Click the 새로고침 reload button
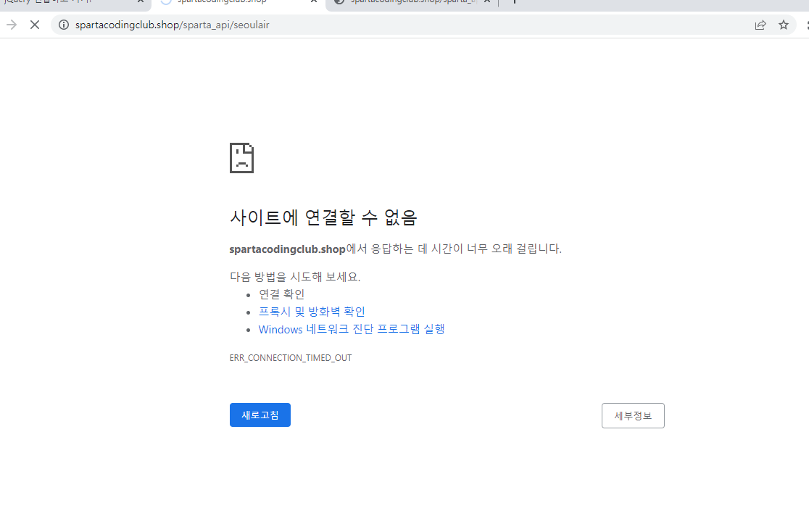Screen dimensions: 809x532 [x=260, y=415]
